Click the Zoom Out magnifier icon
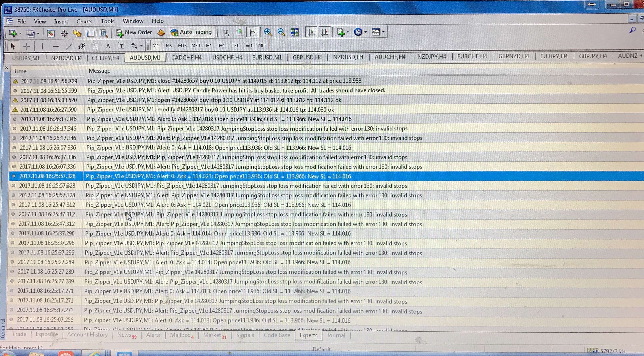The width and height of the screenshot is (644, 356). 281,32
